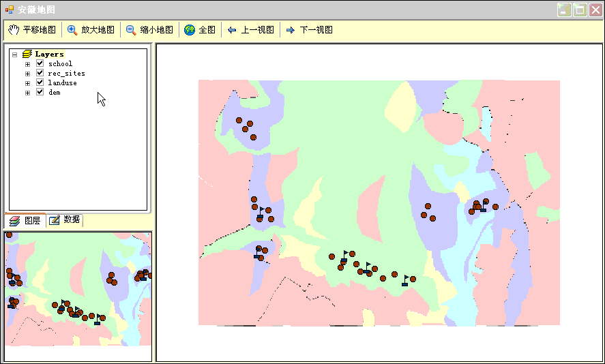This screenshot has height=364, width=605.
Task: Expand the landuse layer node
Action: point(27,83)
